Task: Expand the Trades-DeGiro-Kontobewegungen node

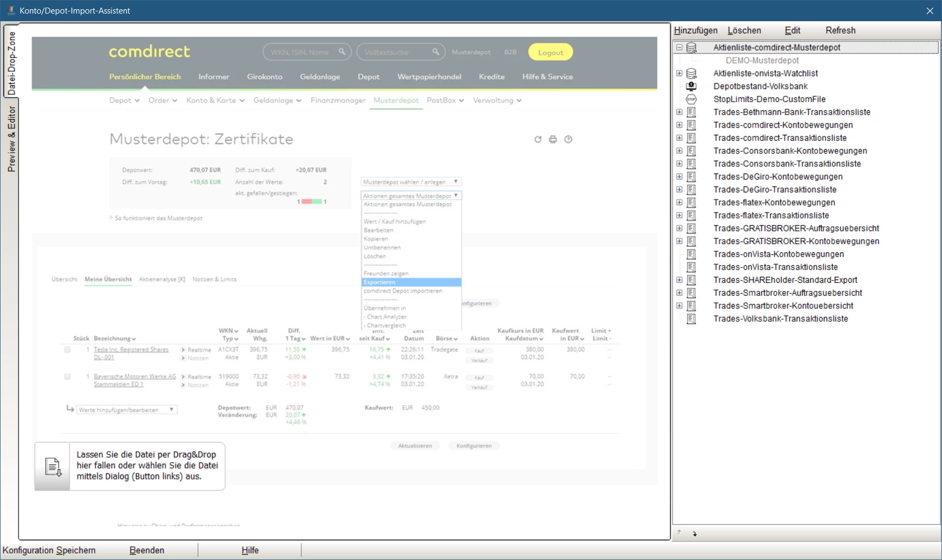Action: coord(679,177)
